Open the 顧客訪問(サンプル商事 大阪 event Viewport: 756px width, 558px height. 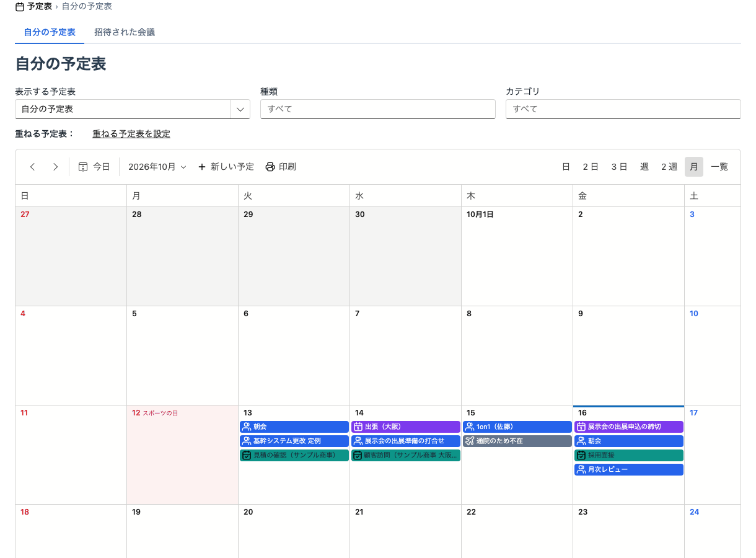tap(406, 455)
